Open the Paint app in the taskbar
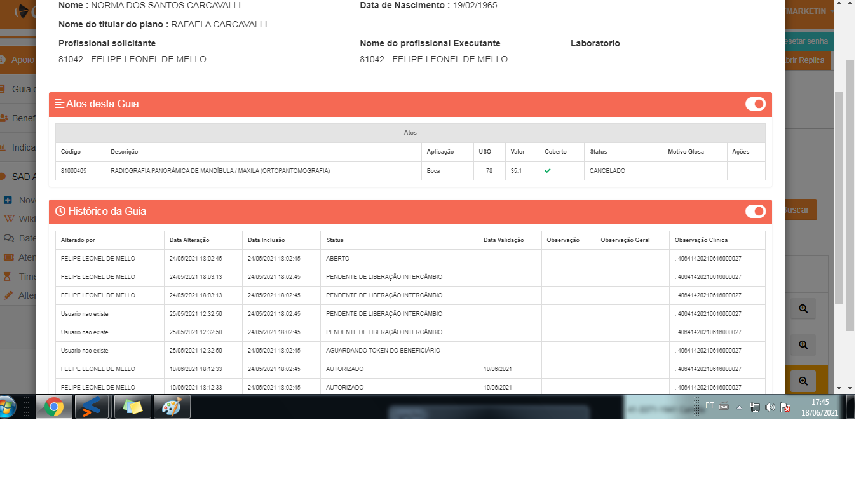Screen dimensions: 868x488 click(x=172, y=407)
